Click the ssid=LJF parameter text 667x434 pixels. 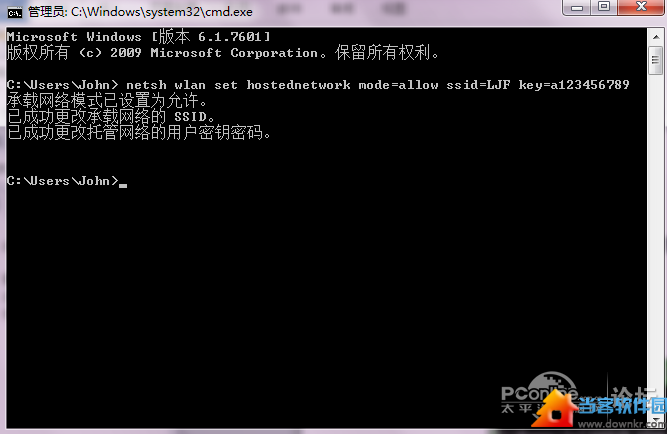478,85
